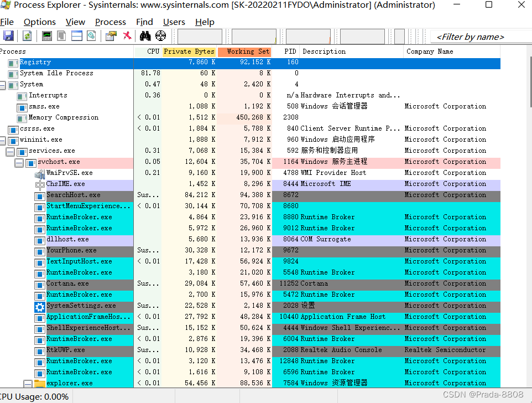532x403 pixels.
Task: Select the Interrupts row
Action: pyautogui.click(x=250, y=95)
